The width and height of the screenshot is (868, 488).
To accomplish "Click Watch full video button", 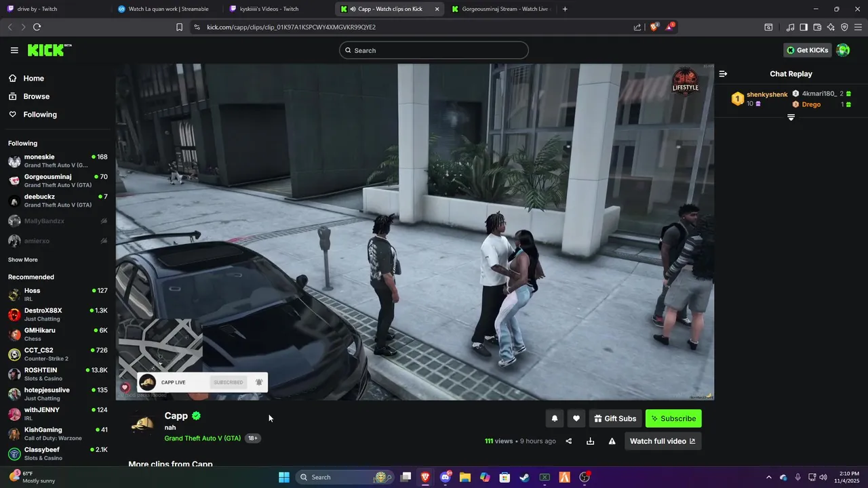I will click(663, 441).
